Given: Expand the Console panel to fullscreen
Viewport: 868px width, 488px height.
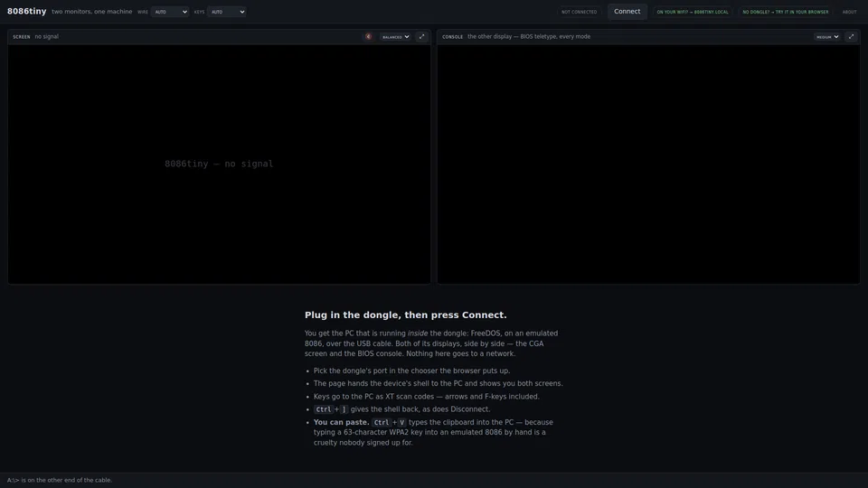Looking at the screenshot, I should tap(851, 36).
